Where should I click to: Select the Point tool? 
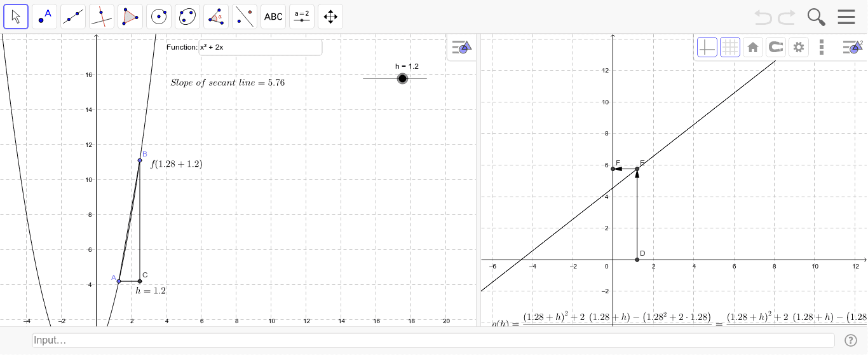tap(44, 17)
